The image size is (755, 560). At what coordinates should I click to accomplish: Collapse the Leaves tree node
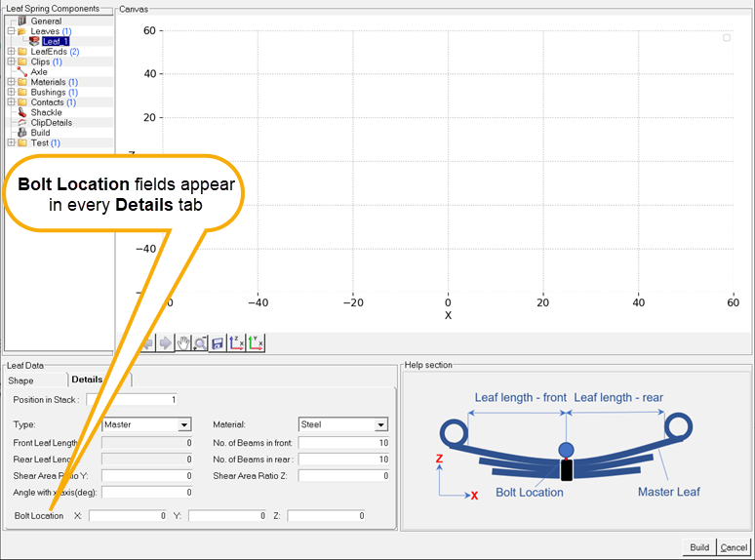pyautogui.click(x=11, y=31)
